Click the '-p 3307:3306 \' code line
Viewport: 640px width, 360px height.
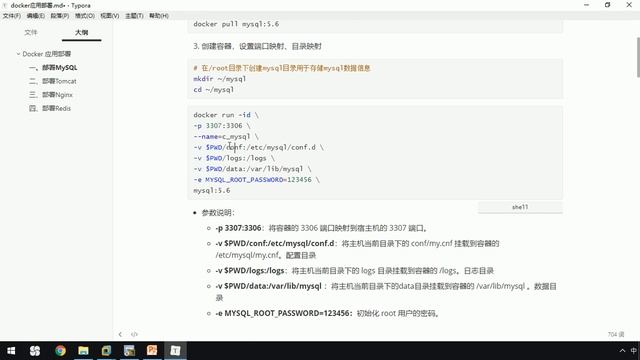(222, 126)
